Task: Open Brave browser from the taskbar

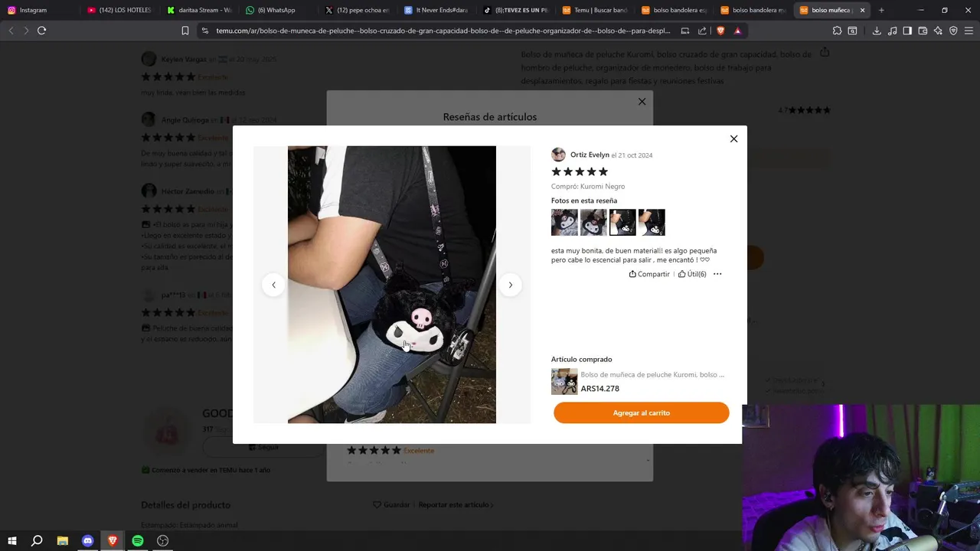Action: 113,541
